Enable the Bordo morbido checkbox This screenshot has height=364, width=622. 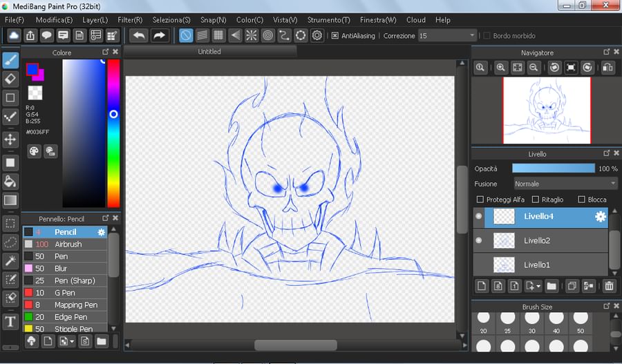(487, 36)
